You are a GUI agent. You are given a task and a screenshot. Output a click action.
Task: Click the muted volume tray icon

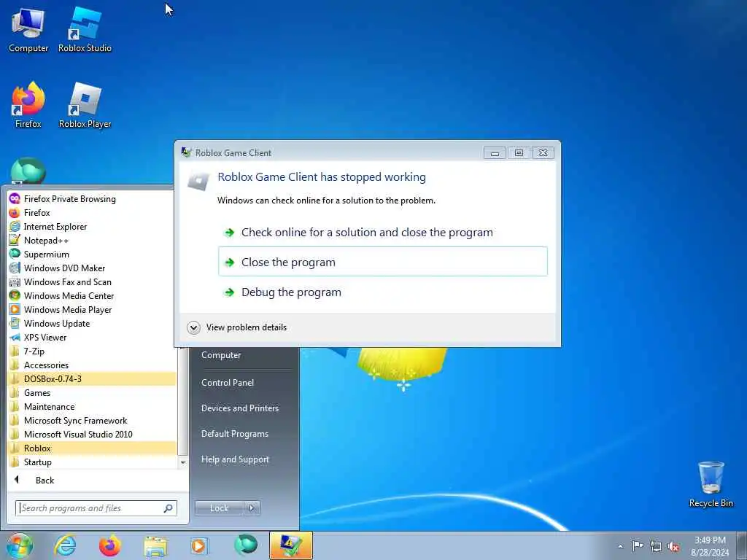(x=673, y=546)
